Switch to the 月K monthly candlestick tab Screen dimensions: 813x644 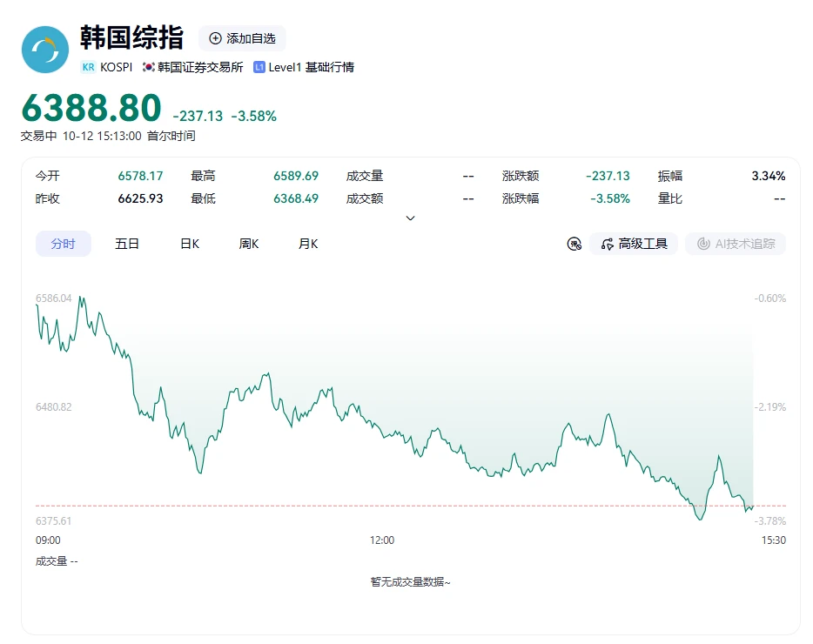point(308,244)
